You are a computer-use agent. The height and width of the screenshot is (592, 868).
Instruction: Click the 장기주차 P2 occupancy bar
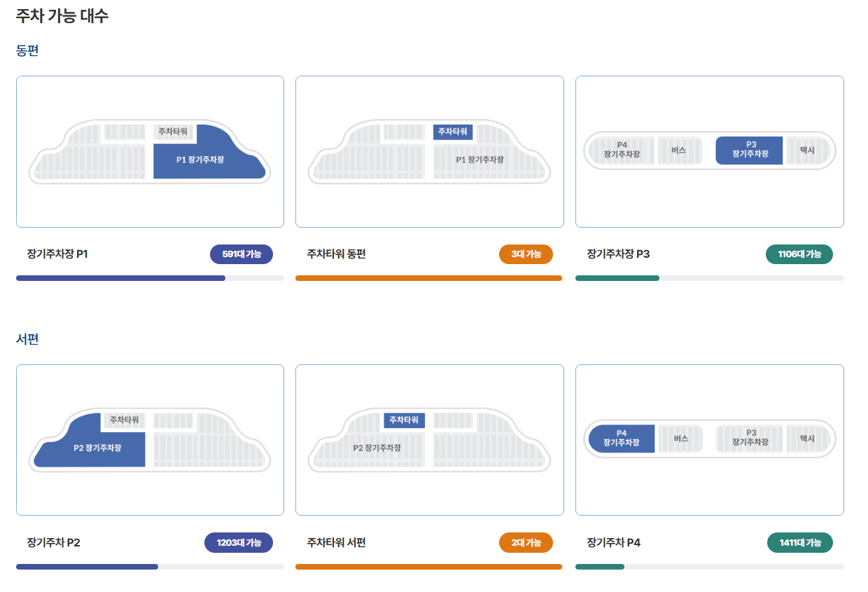pyautogui.click(x=150, y=567)
